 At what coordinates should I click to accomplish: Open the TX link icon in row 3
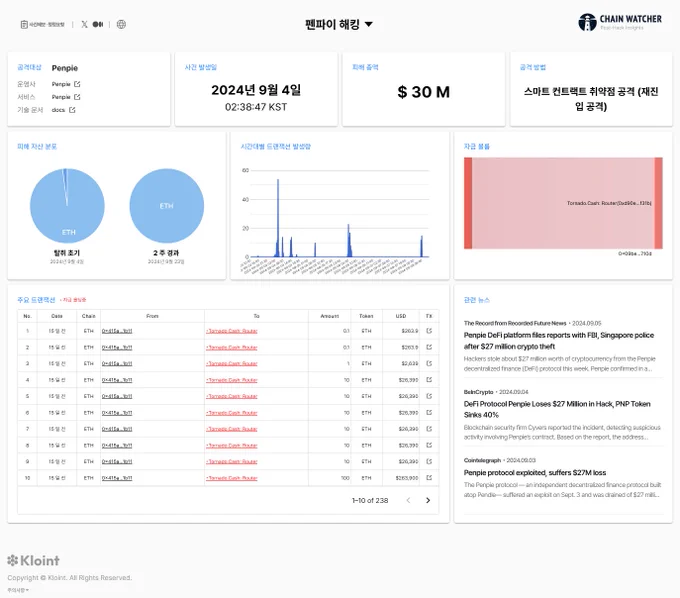point(429,363)
